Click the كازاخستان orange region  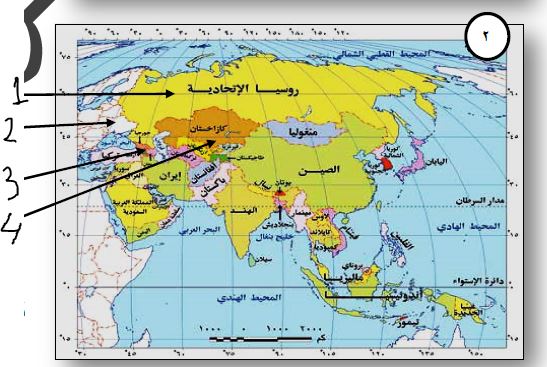click(x=207, y=128)
